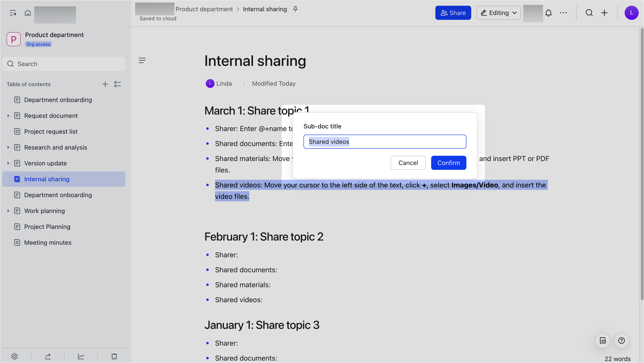The image size is (644, 363).
Task: Select the Internal sharing tree item
Action: (64, 179)
